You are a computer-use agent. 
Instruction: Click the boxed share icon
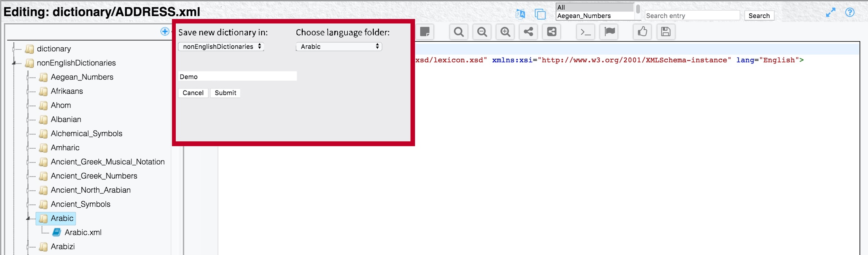pyautogui.click(x=551, y=32)
